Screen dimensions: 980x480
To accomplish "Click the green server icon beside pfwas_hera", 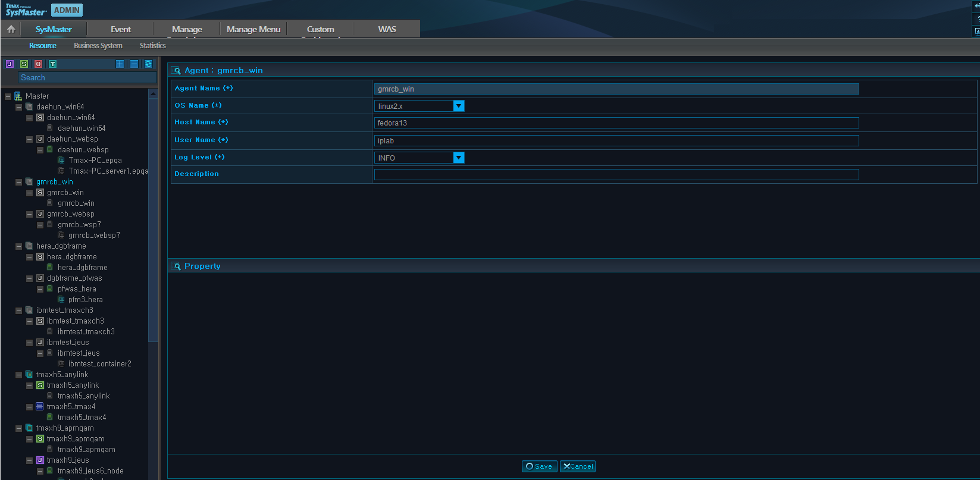I will coord(50,289).
